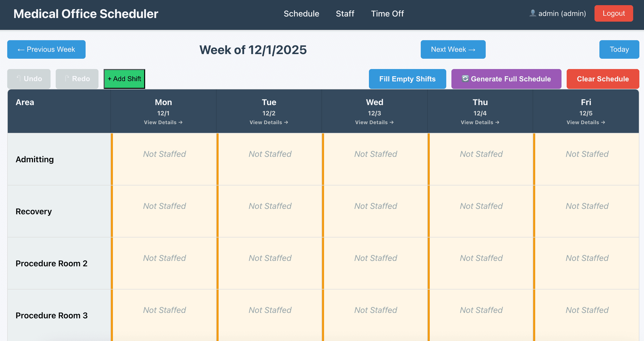Click the Redo arrow icon
The image size is (644, 341).
click(x=68, y=78)
